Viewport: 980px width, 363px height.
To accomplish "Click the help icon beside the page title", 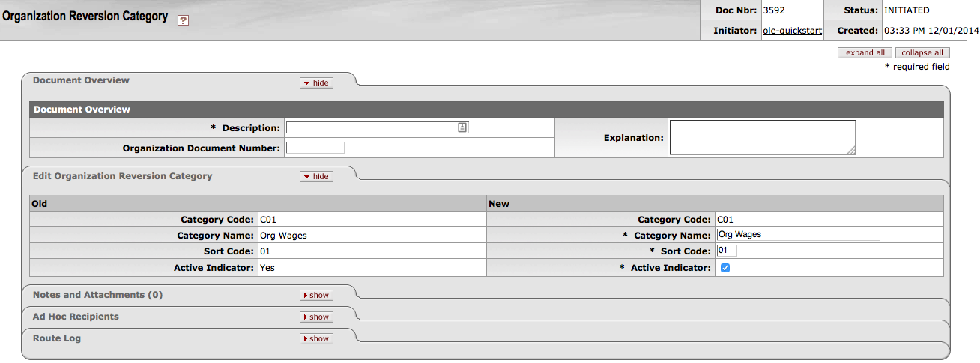I will [x=183, y=20].
